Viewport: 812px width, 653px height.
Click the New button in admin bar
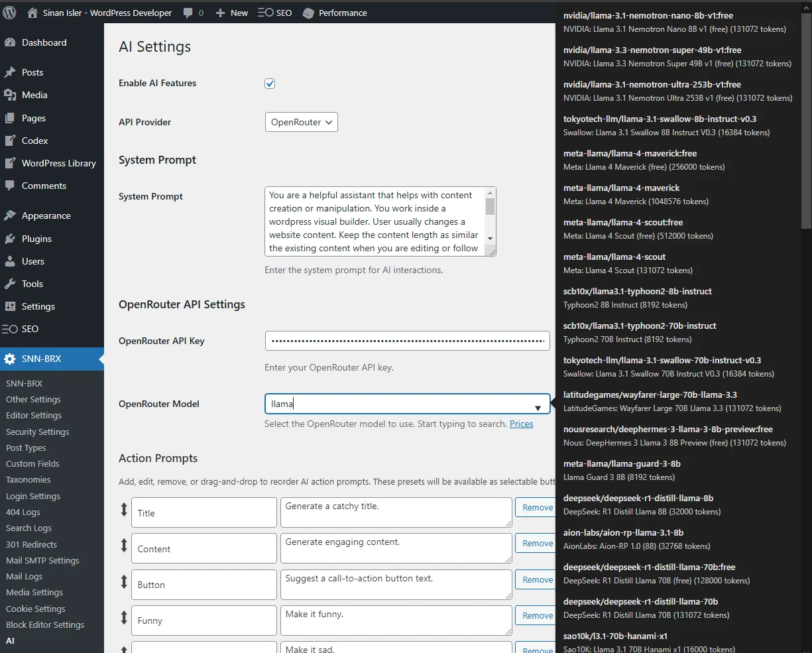point(232,13)
